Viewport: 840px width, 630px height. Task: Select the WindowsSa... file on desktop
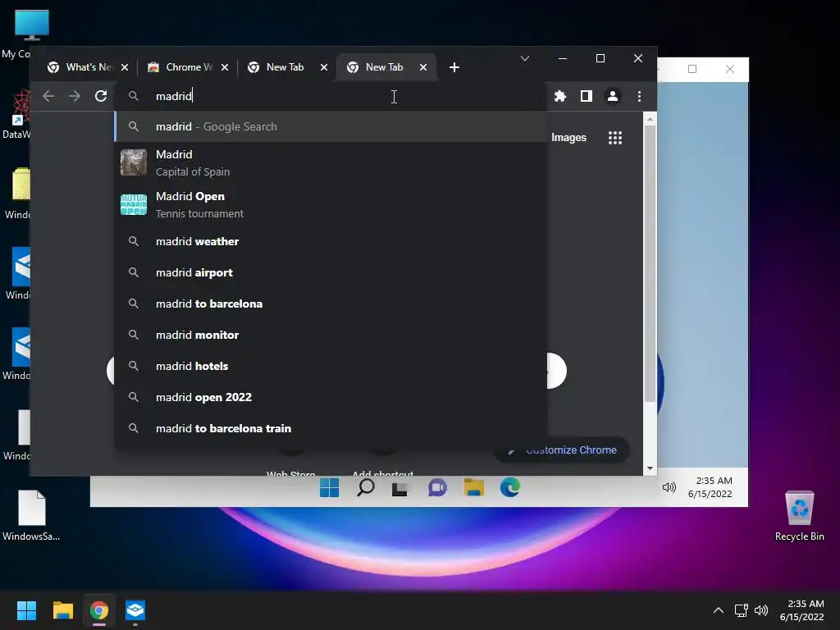point(31,516)
